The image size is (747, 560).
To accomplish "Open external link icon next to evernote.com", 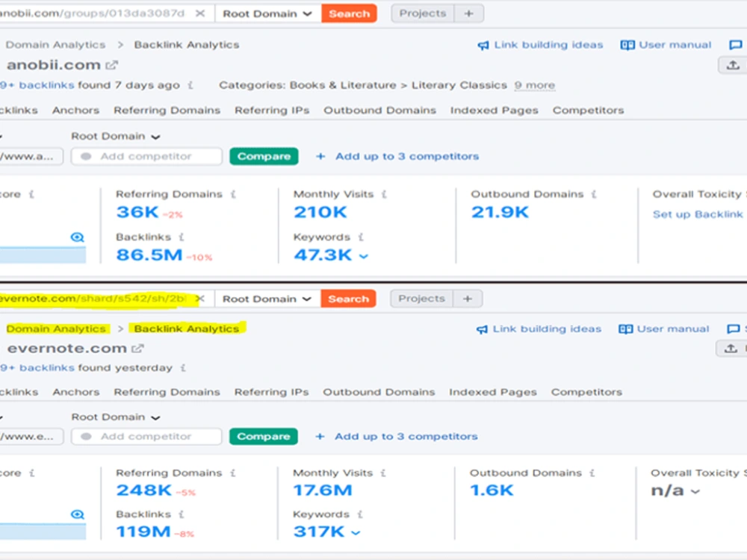I will 137,349.
